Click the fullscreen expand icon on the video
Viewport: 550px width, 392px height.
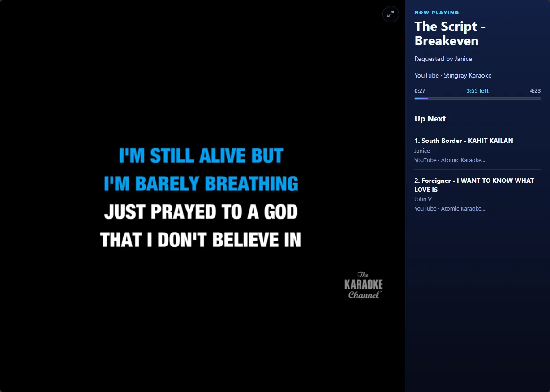(x=391, y=14)
